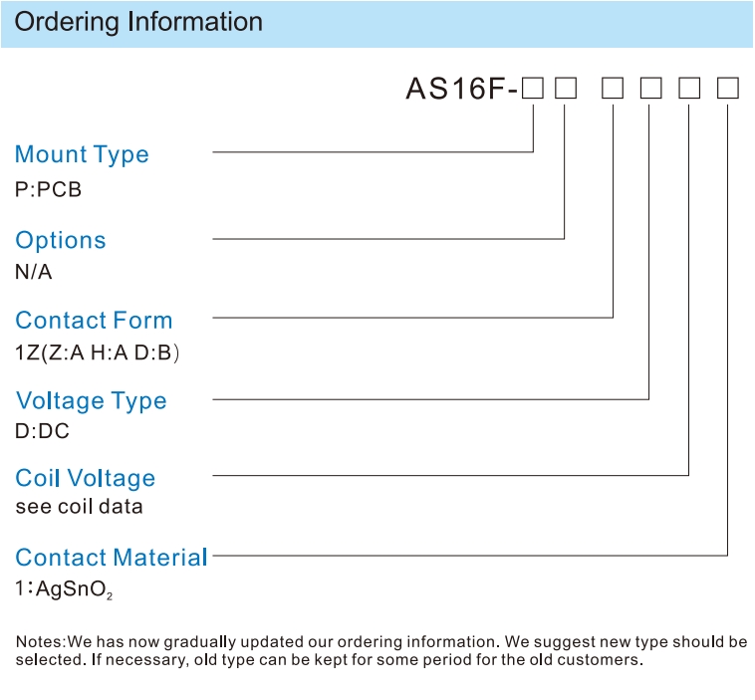755x700 pixels.
Task: Click the Ordering Information header
Action: point(138,23)
